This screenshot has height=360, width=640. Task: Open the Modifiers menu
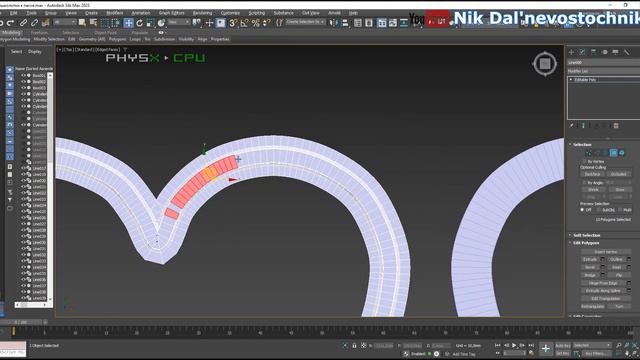pos(115,13)
